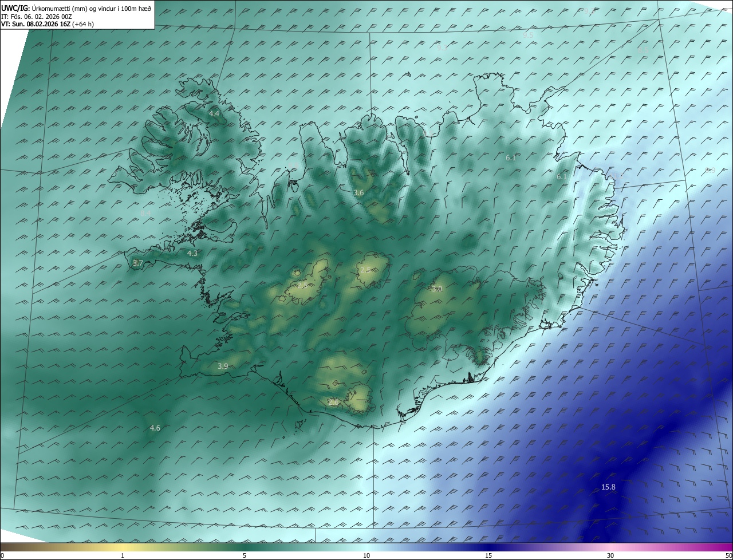Image resolution: width=733 pixels, height=560 pixels.
Task: Click the 15.8 value label over the sea
Action: point(608,487)
